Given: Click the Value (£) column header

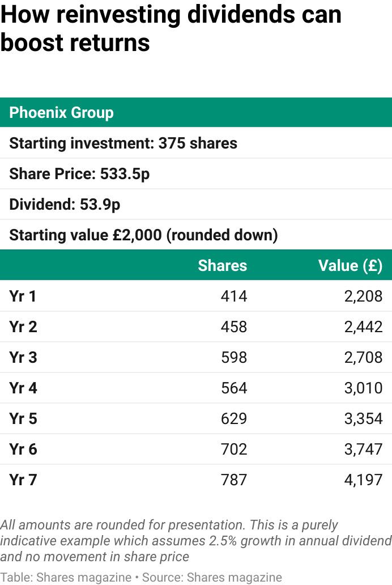Looking at the screenshot, I should coord(350,265).
